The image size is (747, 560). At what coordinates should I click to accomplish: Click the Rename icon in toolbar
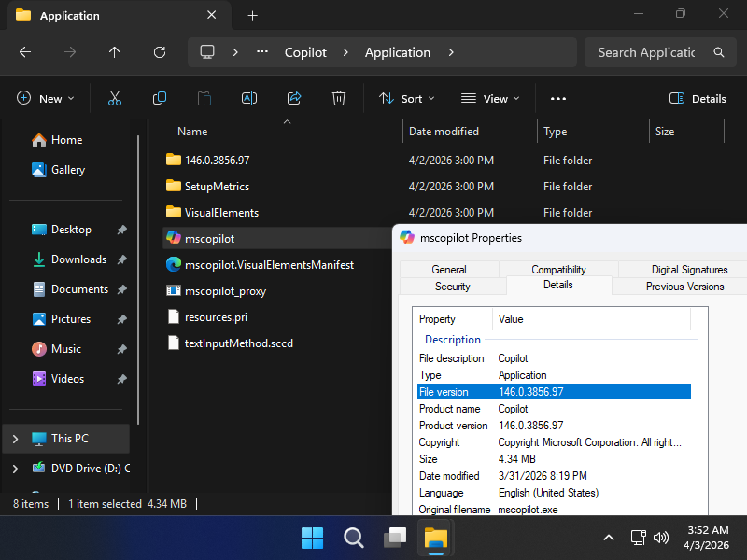pos(249,98)
